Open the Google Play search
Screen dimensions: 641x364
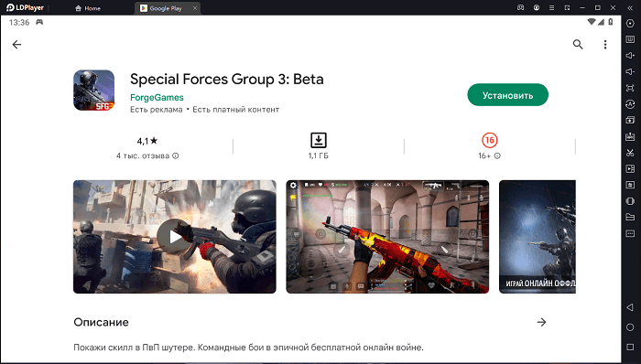pos(578,44)
